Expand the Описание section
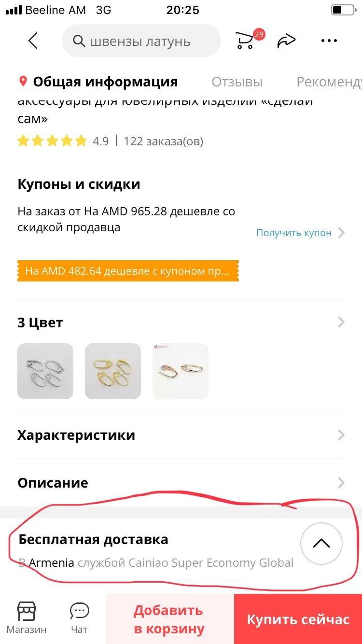The image size is (362, 644). (x=181, y=482)
